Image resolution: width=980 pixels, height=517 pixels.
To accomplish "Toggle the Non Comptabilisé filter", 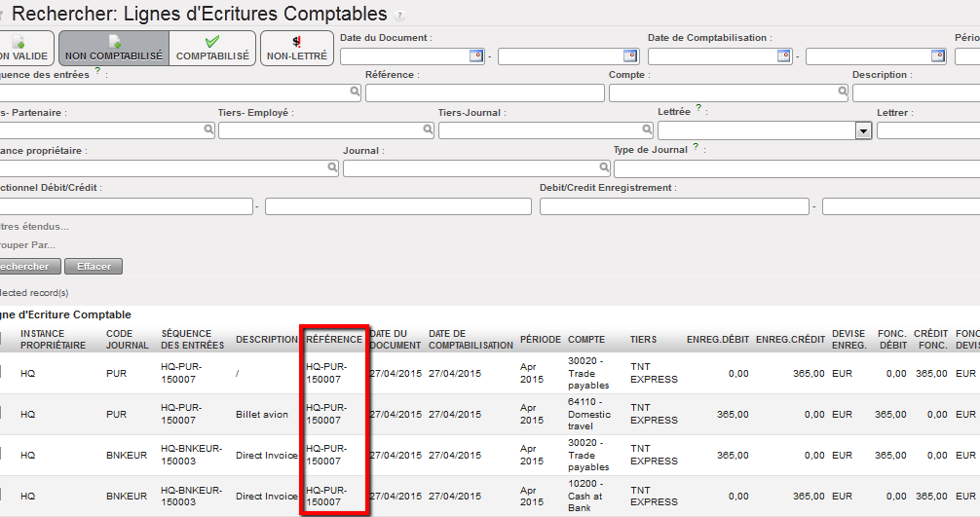I will [x=114, y=48].
